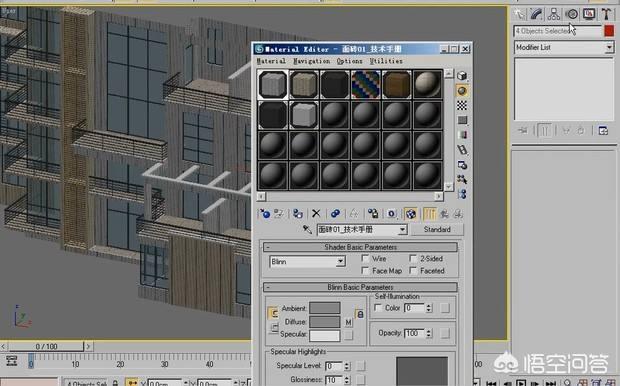Image resolution: width=620 pixels, height=386 pixels.
Task: Enable the Wire checkbox
Action: click(365, 258)
